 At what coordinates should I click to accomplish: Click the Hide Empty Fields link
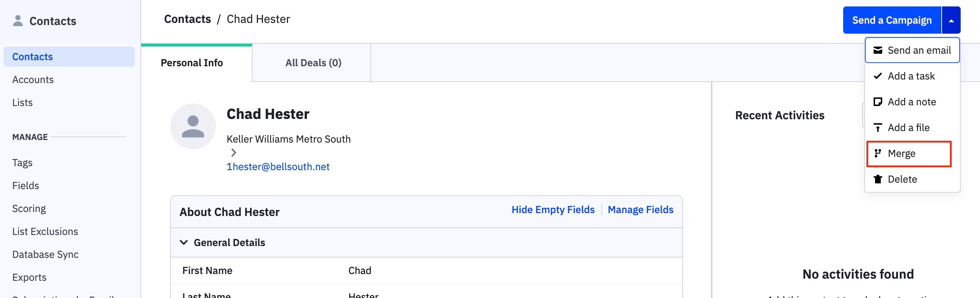(553, 210)
